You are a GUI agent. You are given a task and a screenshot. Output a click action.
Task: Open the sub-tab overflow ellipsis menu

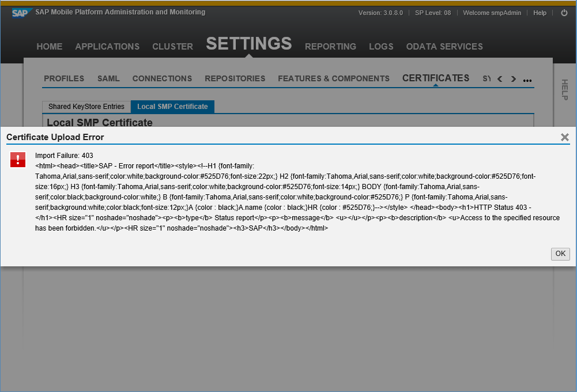pos(527,80)
